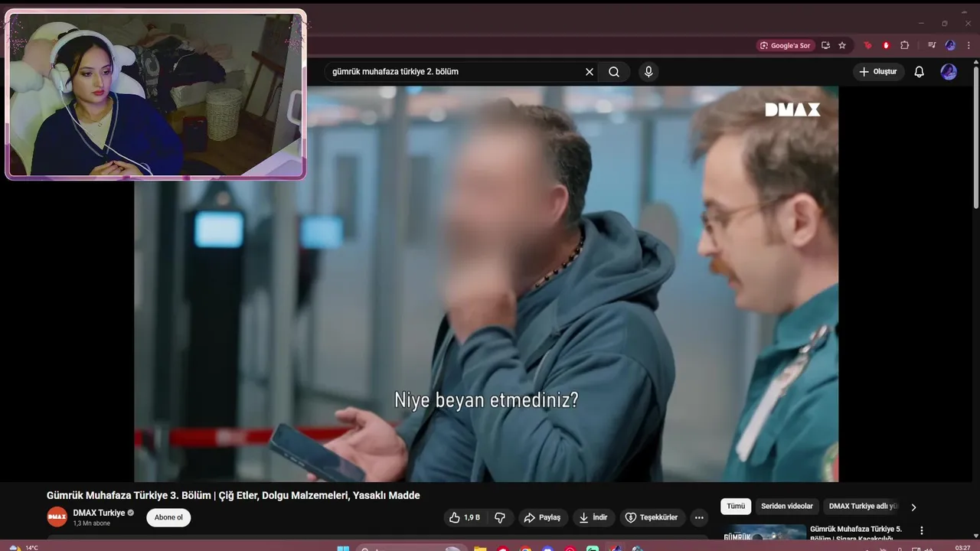This screenshot has height=551, width=980.
Task: Open File Explorer on the taskbar
Action: (x=480, y=548)
